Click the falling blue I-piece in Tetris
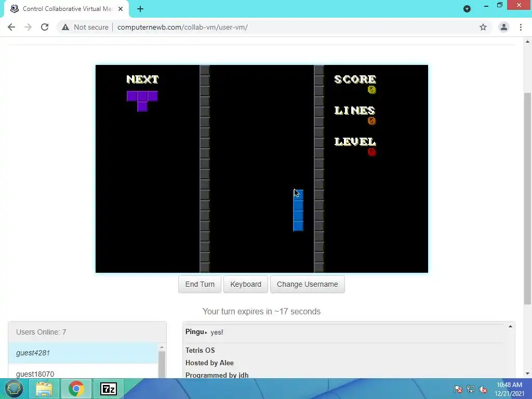 coord(298,210)
